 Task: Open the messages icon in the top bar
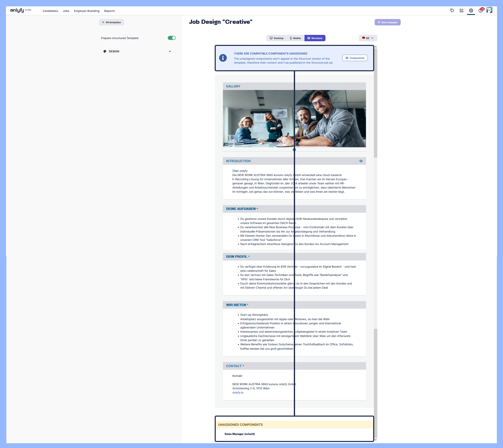tap(452, 11)
